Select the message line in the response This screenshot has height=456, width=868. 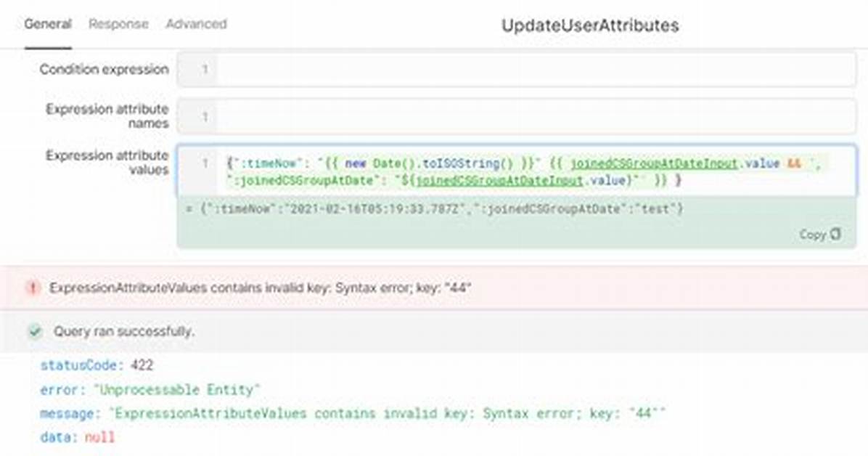coord(353,413)
